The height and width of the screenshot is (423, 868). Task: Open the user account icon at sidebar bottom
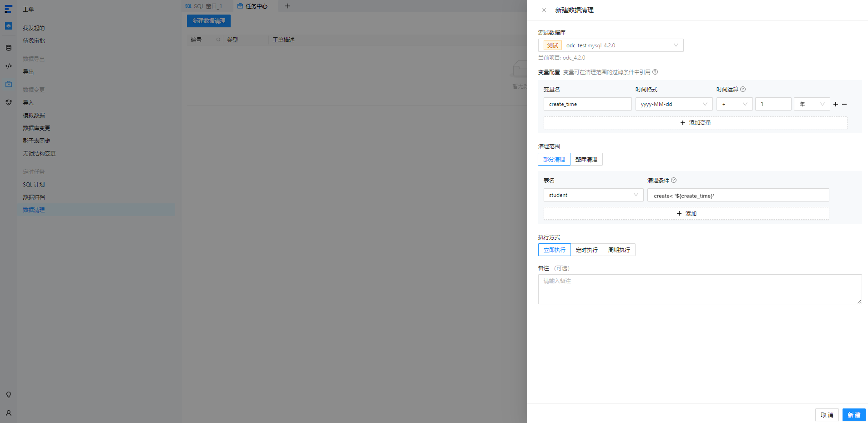pos(9,413)
